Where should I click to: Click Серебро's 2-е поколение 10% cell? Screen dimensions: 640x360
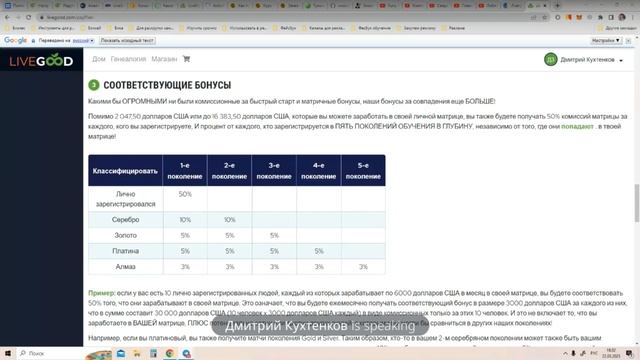click(229, 220)
